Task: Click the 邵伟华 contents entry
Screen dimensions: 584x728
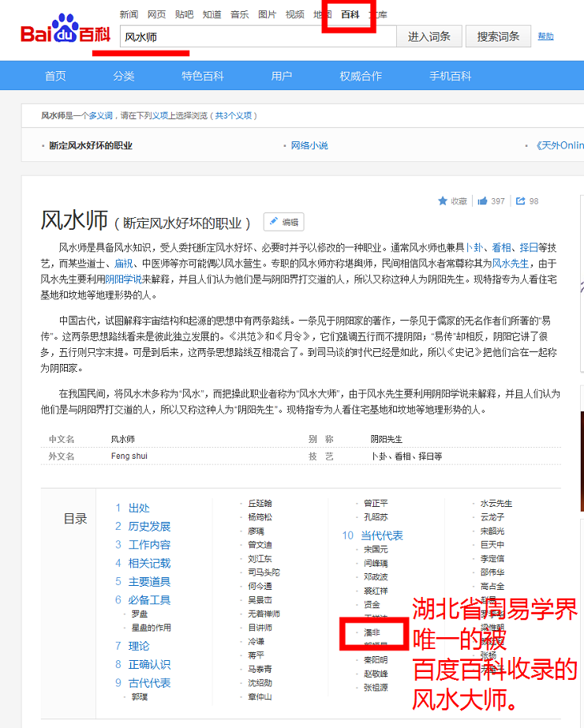Action: (x=492, y=572)
